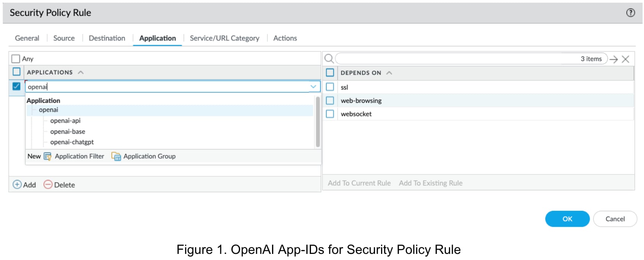Open the help question mark icon
The width and height of the screenshot is (644, 260).
click(x=631, y=13)
